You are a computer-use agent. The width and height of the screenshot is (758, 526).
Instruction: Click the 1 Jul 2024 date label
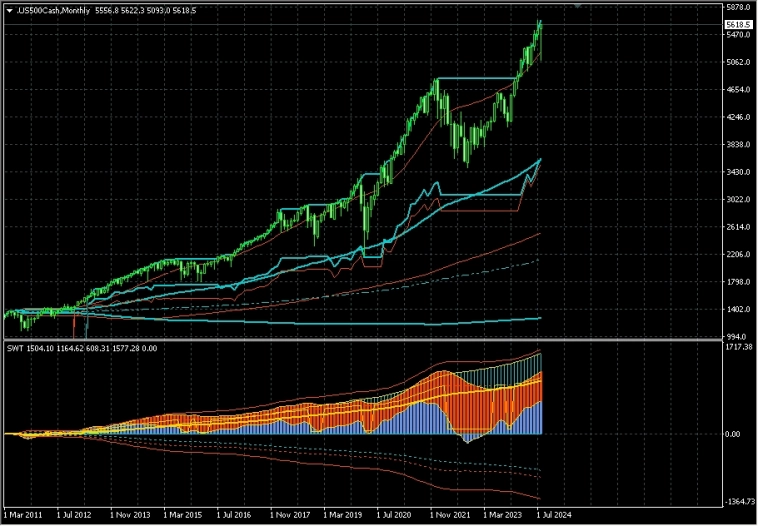pyautogui.click(x=554, y=516)
